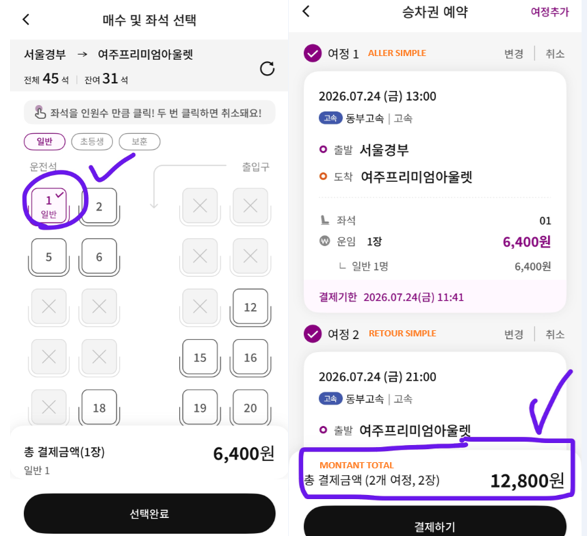
Task: Pick seat number 2
Action: tap(99, 206)
